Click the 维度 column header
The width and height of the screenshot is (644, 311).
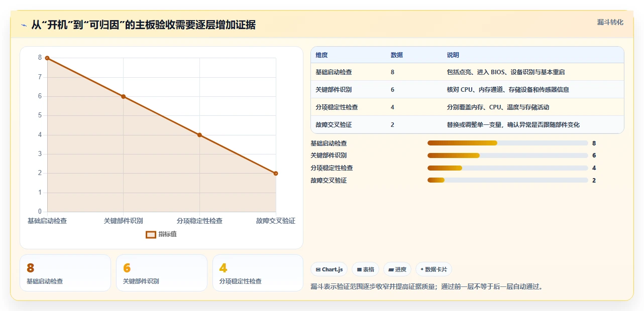(321, 55)
